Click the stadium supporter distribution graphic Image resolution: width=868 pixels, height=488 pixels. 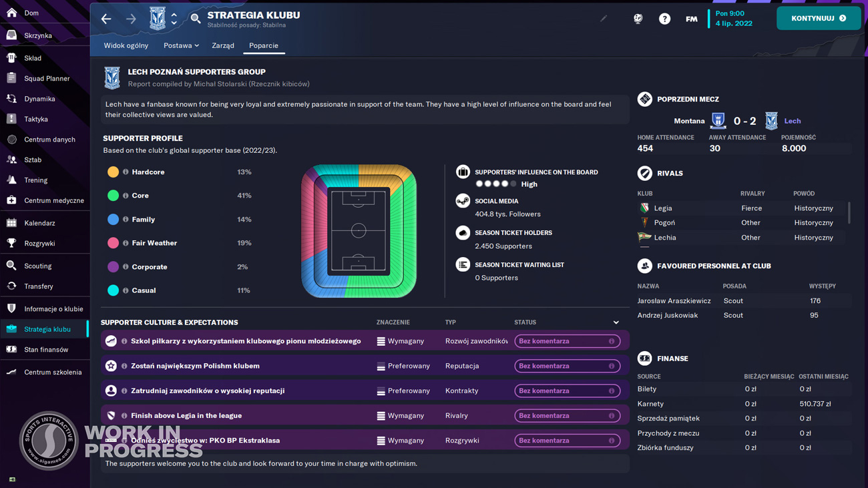tap(359, 231)
